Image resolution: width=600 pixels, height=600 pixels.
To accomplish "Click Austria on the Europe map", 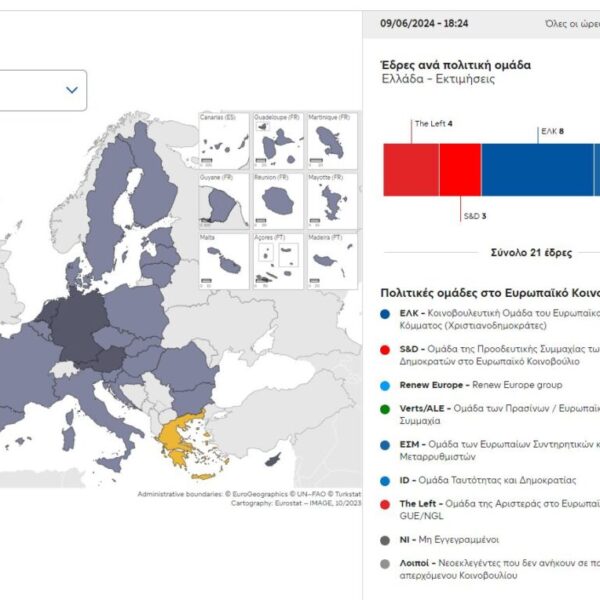I will [x=109, y=360].
